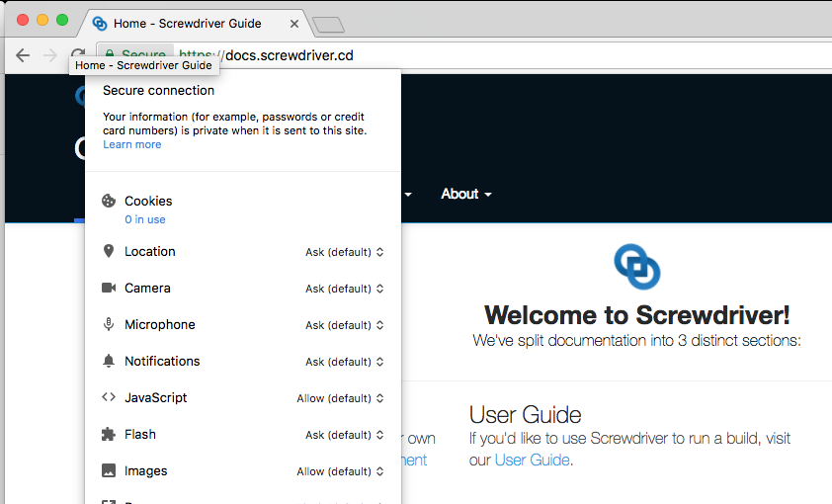Open the User Guide link
This screenshot has height=504, width=832.
click(533, 460)
